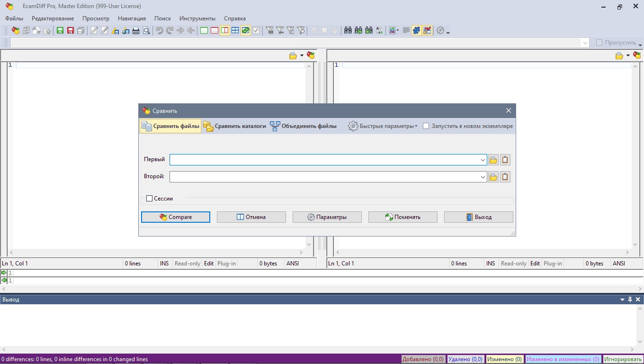
Task: Open right pane folder dropdown arrow
Action: 628,55
